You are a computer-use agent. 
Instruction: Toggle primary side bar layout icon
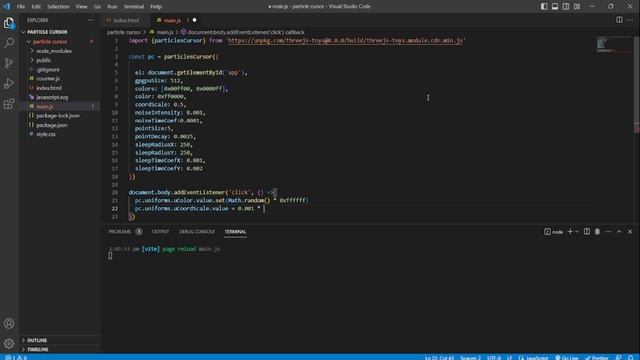(x=544, y=7)
